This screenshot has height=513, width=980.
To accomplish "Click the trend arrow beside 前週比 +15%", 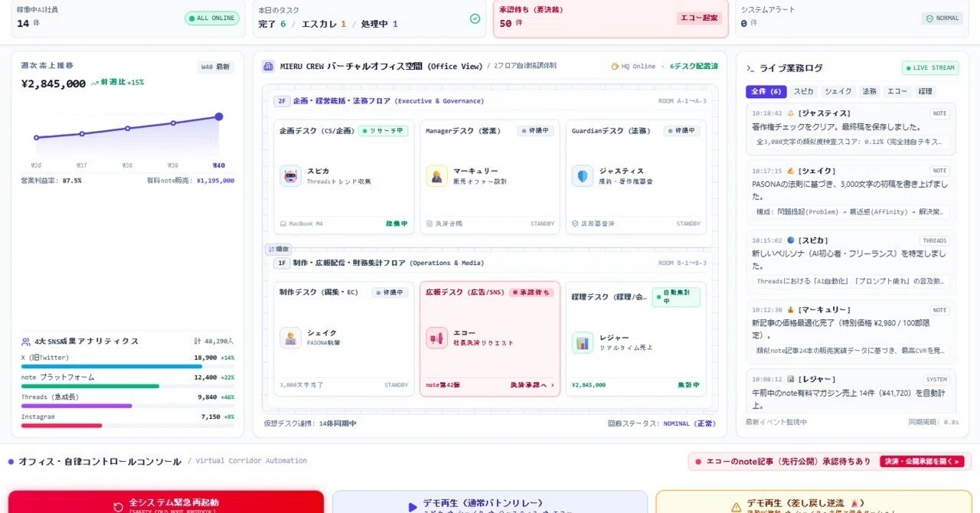I will tap(94, 82).
